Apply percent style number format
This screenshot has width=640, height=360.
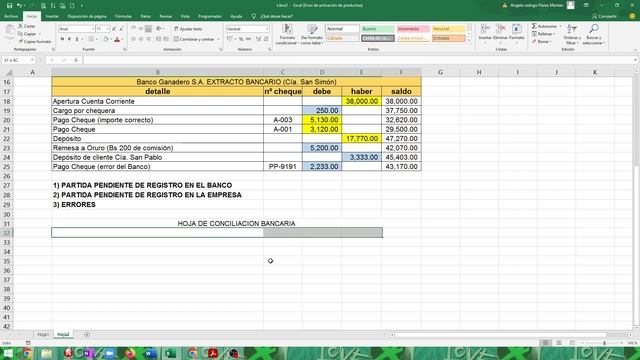point(241,39)
